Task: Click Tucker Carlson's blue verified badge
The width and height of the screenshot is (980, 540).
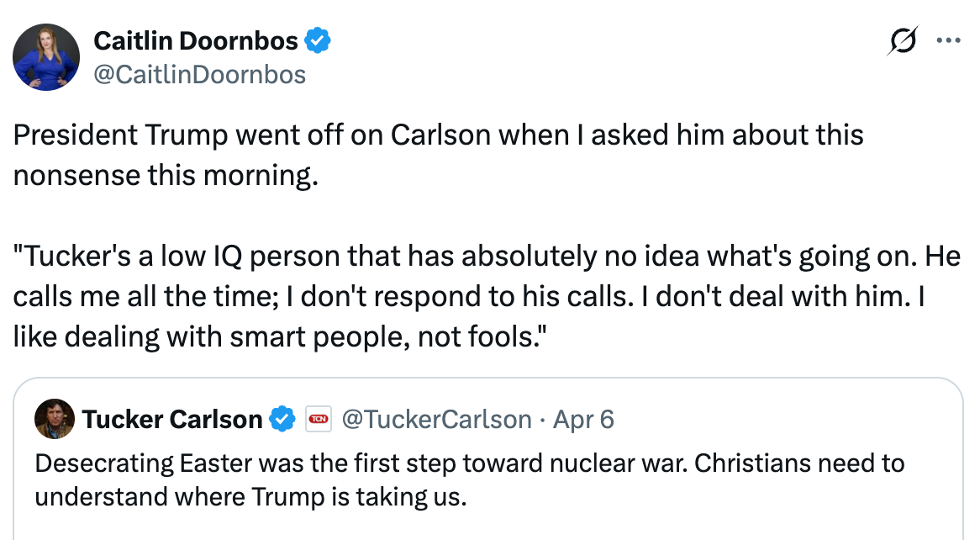Action: pos(282,419)
